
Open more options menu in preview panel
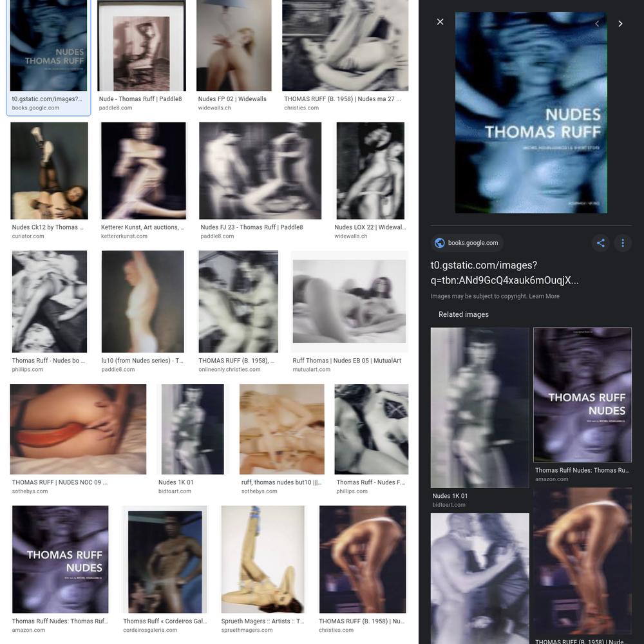click(x=623, y=243)
